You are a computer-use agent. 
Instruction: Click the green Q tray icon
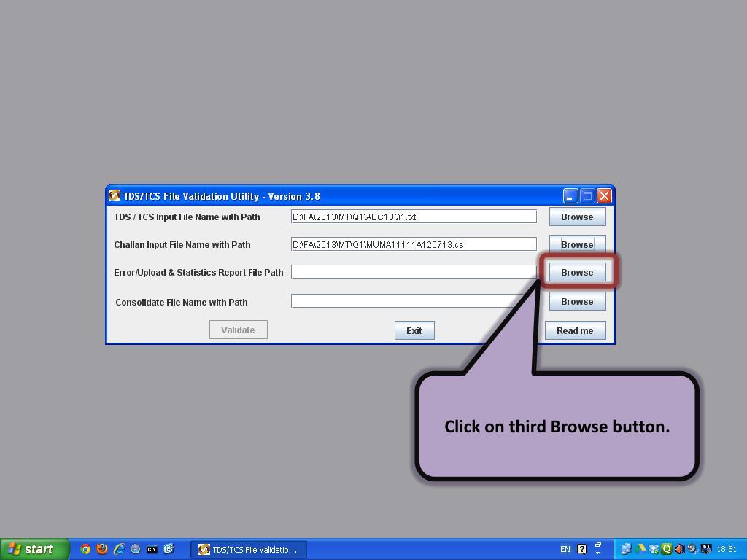[667, 549]
